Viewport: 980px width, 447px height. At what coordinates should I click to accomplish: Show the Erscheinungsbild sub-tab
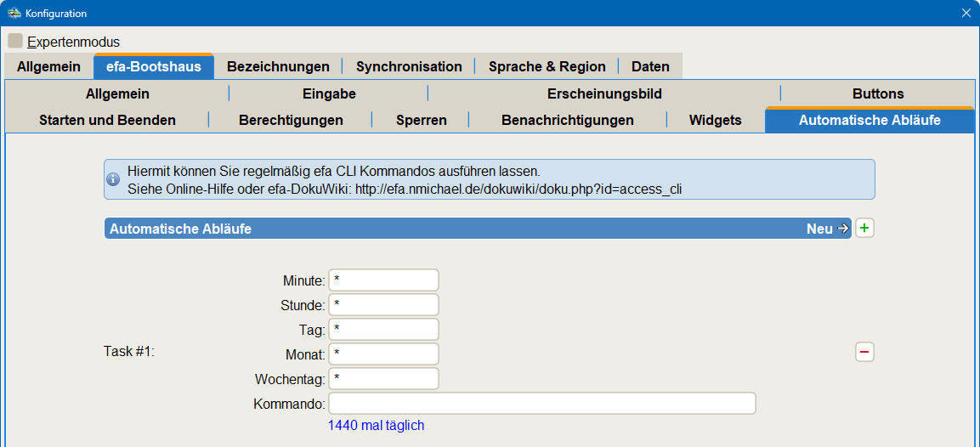point(603,93)
